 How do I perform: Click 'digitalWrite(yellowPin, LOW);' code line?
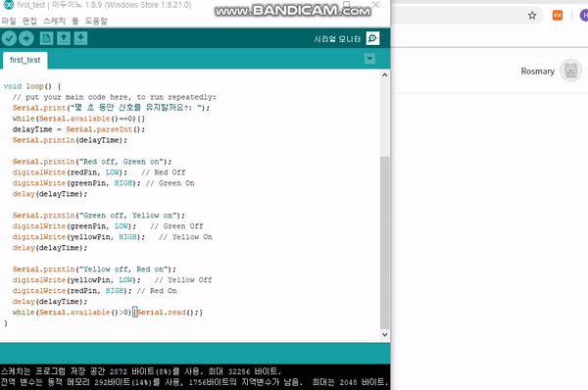tap(76, 280)
